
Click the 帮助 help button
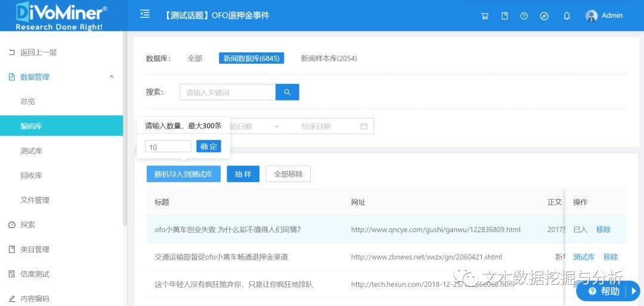tap(603, 291)
